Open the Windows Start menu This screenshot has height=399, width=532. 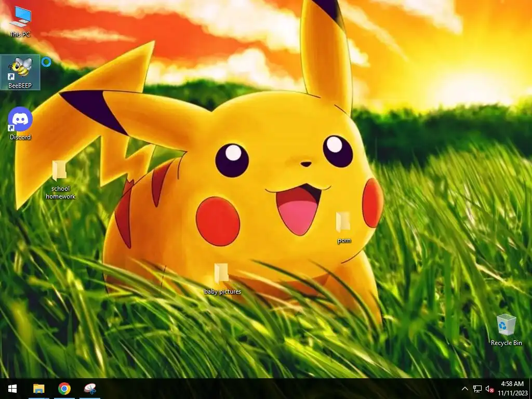(12, 389)
